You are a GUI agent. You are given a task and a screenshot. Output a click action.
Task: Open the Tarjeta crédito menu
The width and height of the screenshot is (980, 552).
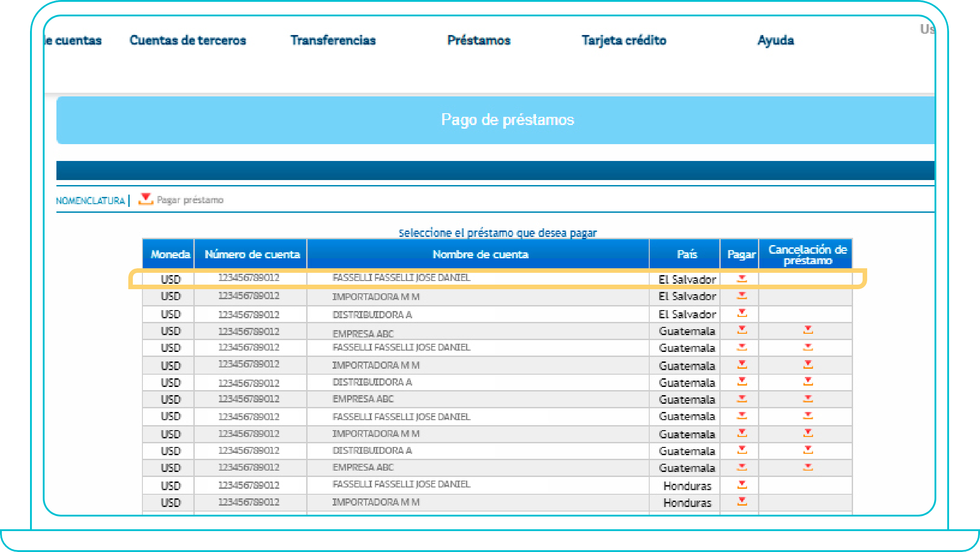(x=624, y=40)
